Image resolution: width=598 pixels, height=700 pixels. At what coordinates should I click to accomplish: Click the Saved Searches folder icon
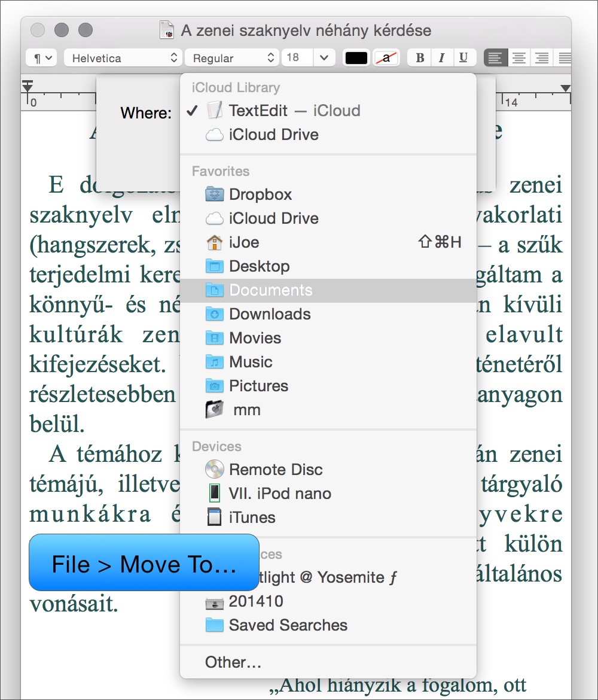coord(214,625)
